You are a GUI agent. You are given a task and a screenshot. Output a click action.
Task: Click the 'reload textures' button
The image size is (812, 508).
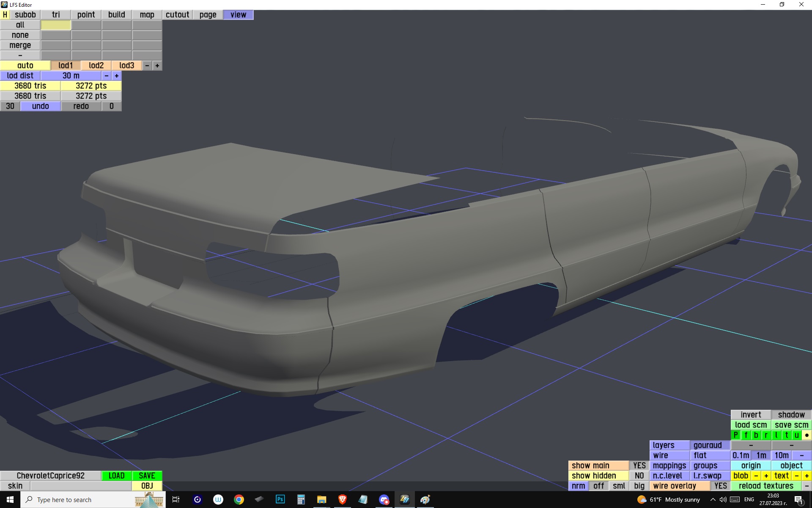pyautogui.click(x=766, y=486)
